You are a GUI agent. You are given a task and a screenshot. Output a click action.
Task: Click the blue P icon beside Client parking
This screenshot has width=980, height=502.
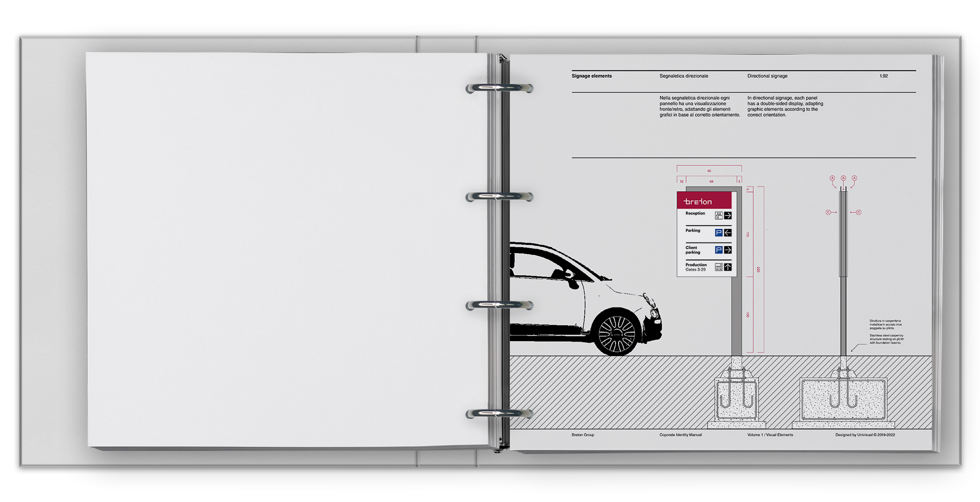click(719, 250)
